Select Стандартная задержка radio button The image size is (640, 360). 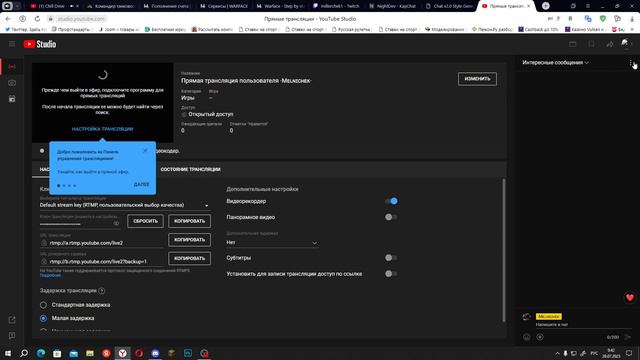[43, 305]
